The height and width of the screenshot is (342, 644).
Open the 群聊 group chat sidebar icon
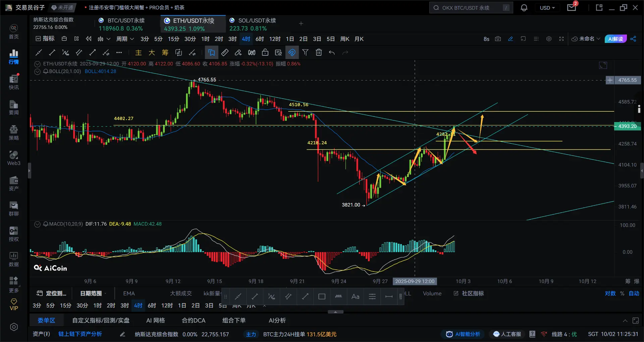[x=14, y=209]
